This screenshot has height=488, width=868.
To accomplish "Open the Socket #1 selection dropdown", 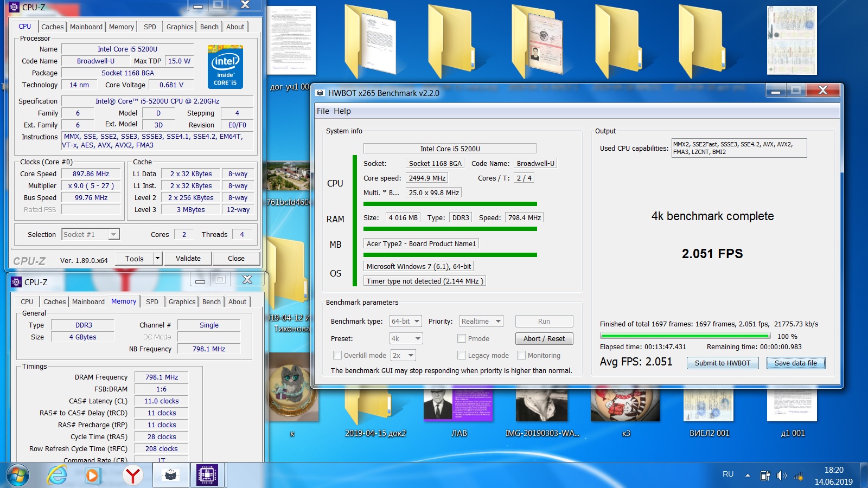I will 90,234.
